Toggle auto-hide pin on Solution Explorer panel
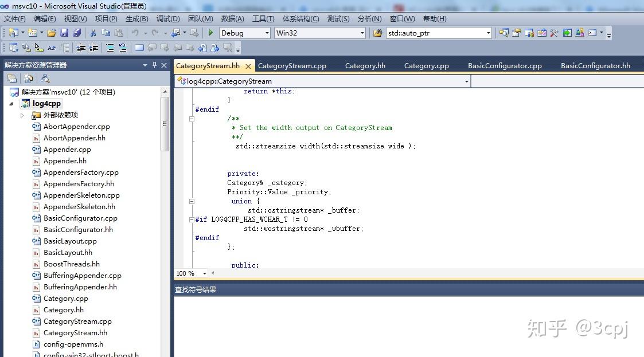The width and height of the screenshot is (644, 357). click(154, 65)
